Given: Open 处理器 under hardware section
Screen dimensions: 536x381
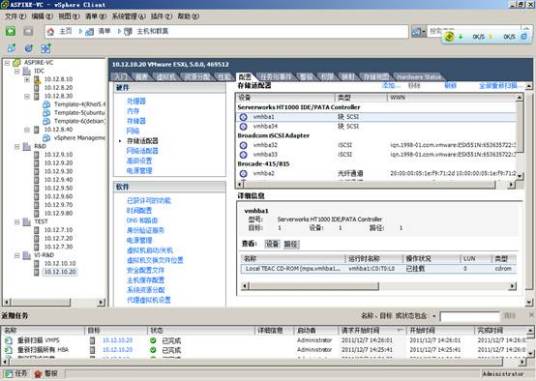Looking at the screenshot, I should point(136,101).
